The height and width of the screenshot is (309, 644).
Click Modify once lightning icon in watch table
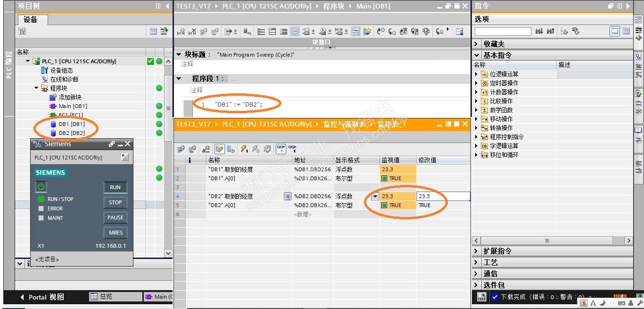[x=244, y=150]
